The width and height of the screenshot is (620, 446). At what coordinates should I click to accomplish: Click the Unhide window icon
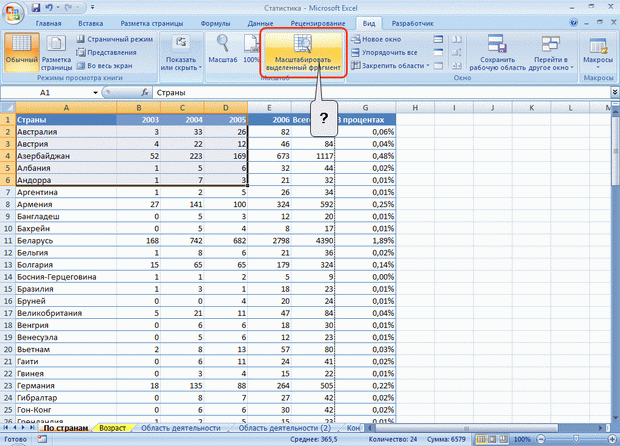pyautogui.click(x=438, y=66)
